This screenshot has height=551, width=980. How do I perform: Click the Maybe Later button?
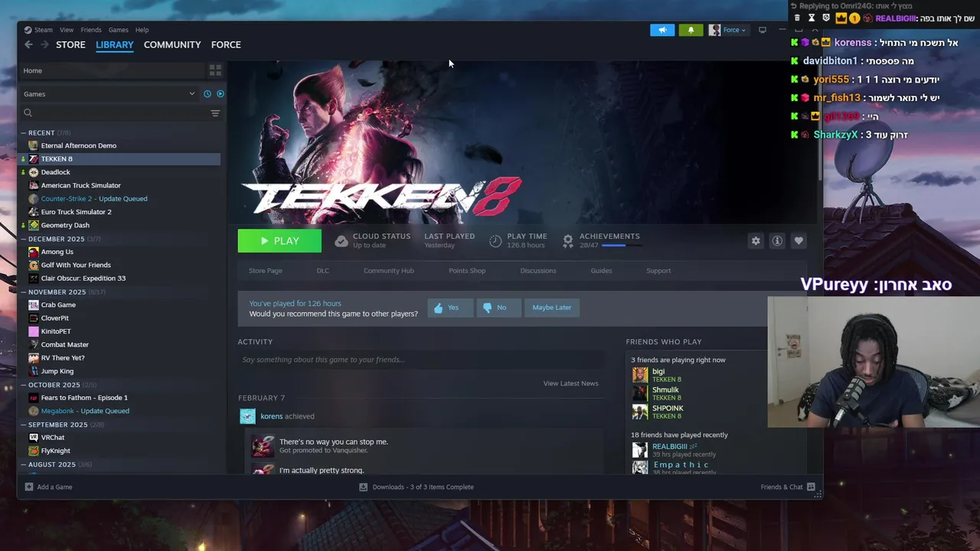(552, 308)
